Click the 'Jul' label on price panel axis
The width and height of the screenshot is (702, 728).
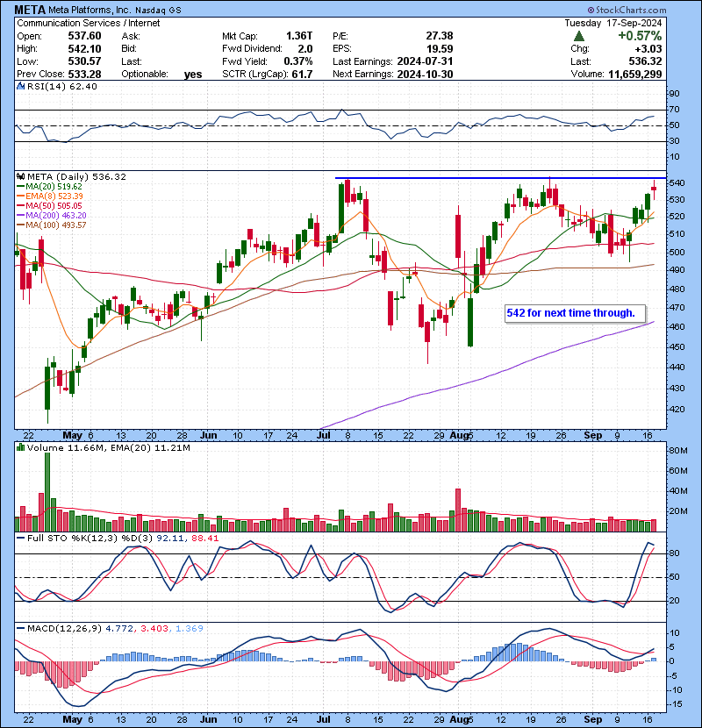[x=323, y=436]
